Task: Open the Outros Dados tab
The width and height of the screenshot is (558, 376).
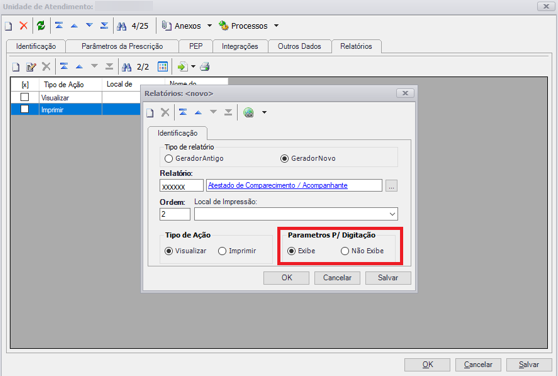Action: pyautogui.click(x=299, y=46)
